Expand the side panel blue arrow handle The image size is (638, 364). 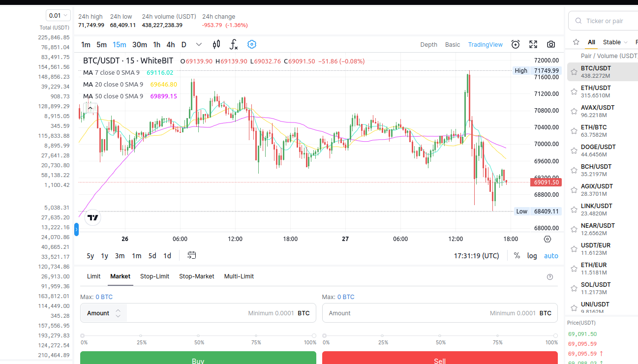coord(76,229)
